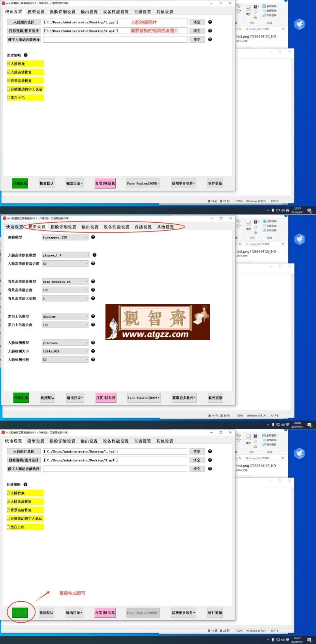Switch to 输出设置 tab in 23:56 screenshot
Screen dimensions: 316x644
(x=90, y=227)
